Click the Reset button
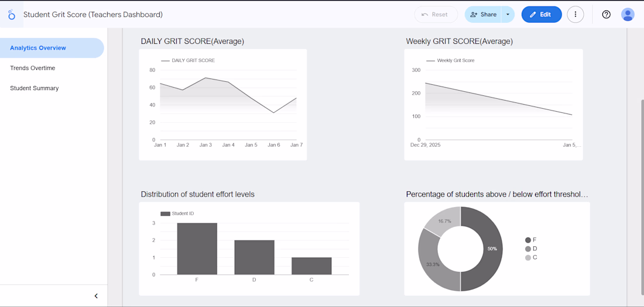 [x=436, y=15]
